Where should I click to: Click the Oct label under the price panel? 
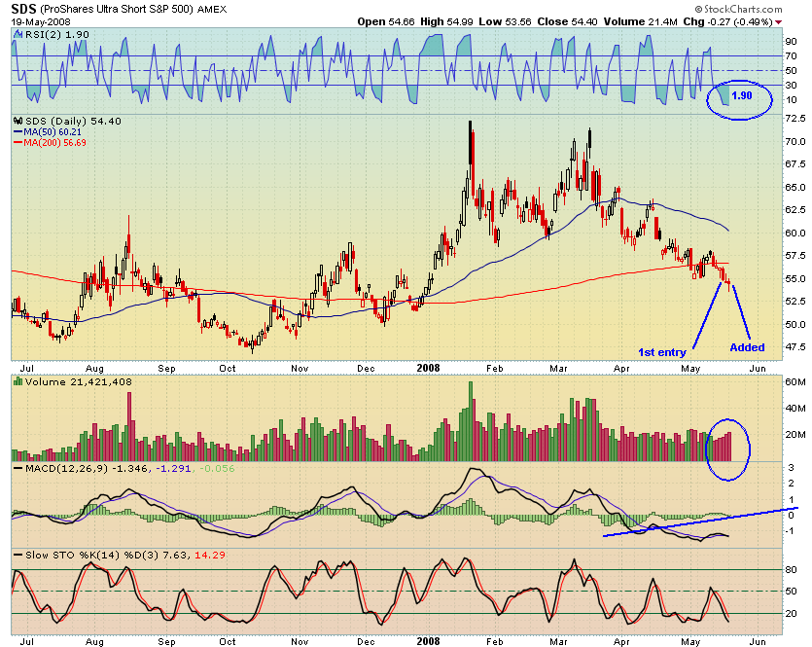point(228,369)
